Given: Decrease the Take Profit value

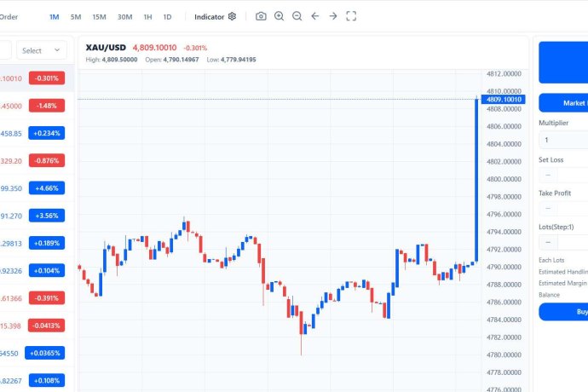Looking at the screenshot, I should coord(548,209).
